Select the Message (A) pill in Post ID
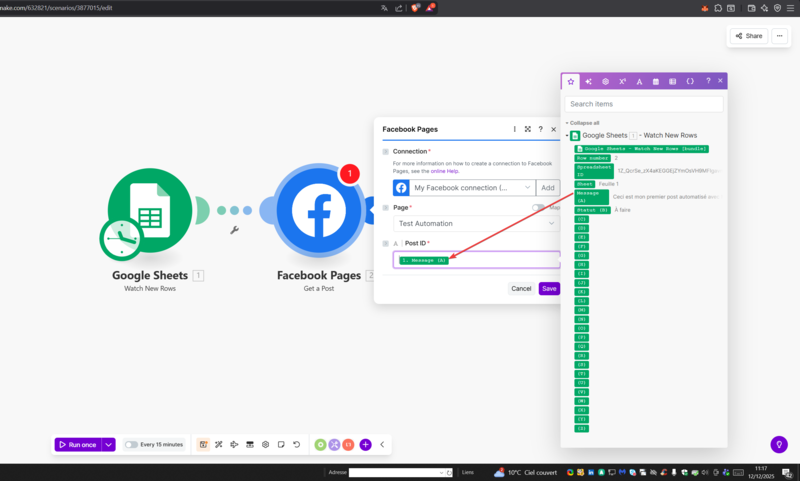Viewport: 800px width, 481px height. (423, 260)
